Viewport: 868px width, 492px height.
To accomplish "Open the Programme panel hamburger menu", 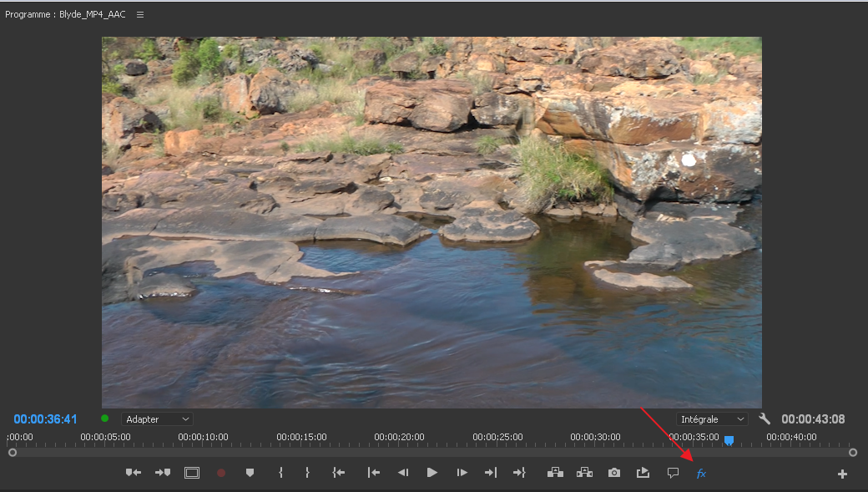I will tap(140, 15).
